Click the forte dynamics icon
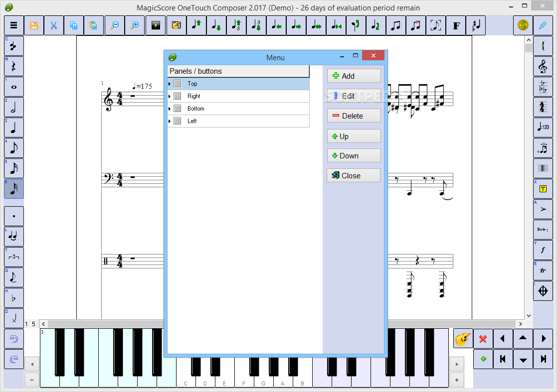557x392 pixels. 543,250
